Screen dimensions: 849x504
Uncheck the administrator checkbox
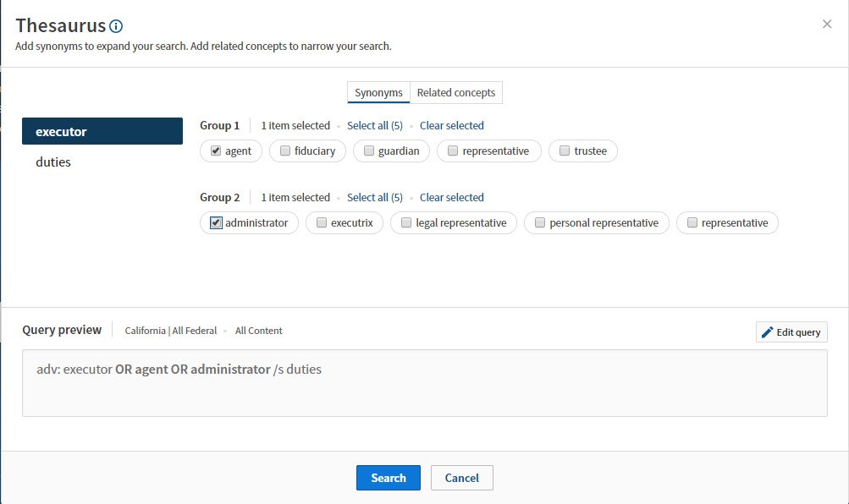216,223
